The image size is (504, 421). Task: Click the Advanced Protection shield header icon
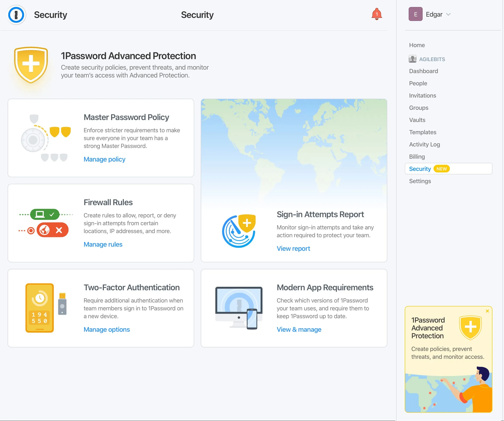click(31, 65)
